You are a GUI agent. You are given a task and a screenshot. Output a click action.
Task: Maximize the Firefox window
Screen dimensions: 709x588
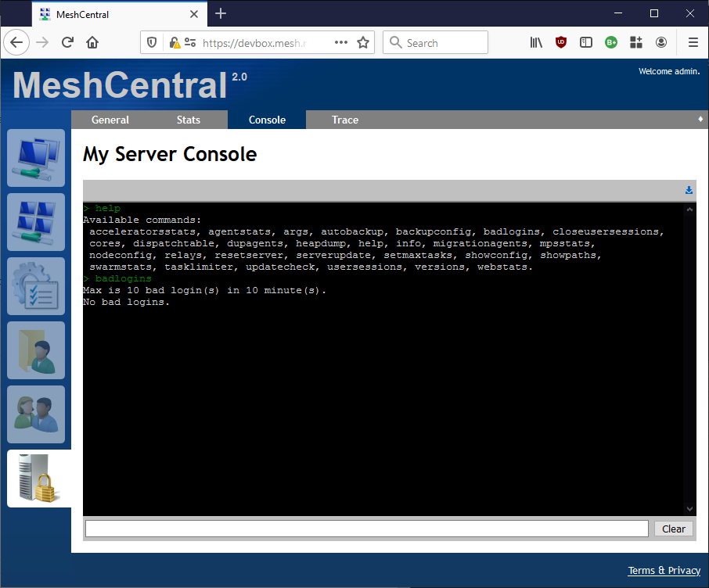654,13
